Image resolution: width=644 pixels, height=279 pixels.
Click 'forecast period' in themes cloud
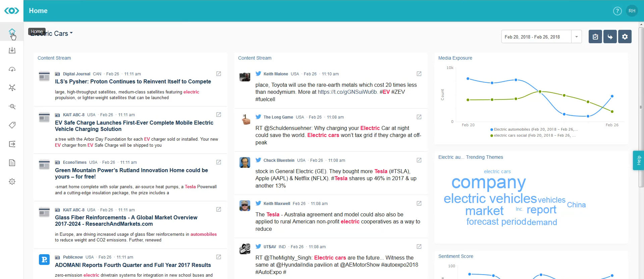tap(496, 222)
